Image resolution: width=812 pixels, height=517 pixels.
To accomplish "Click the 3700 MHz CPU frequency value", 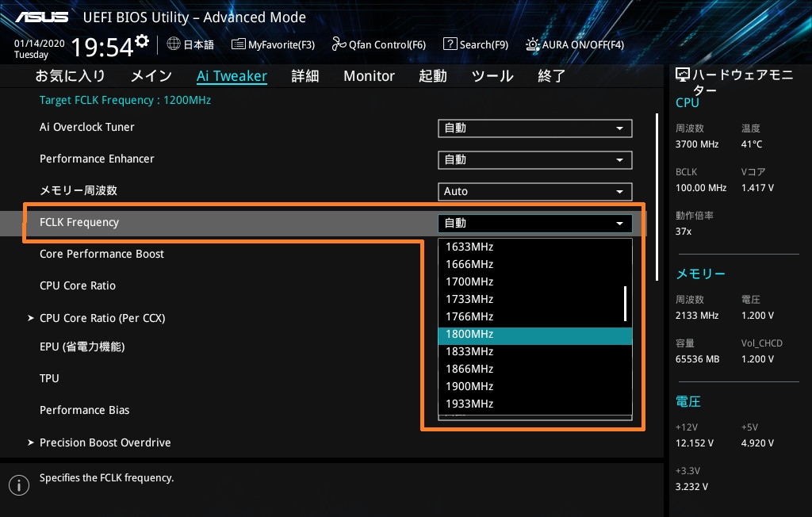I will tap(696, 144).
